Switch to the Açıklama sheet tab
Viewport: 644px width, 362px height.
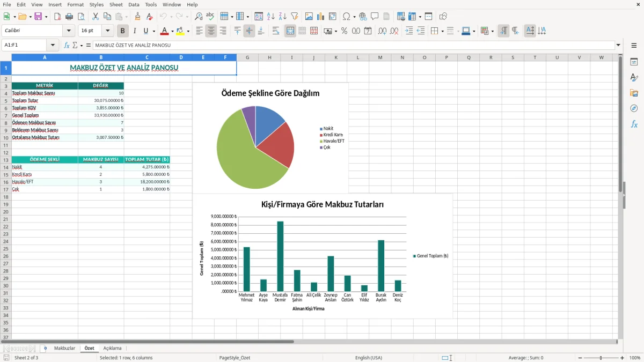(x=113, y=348)
